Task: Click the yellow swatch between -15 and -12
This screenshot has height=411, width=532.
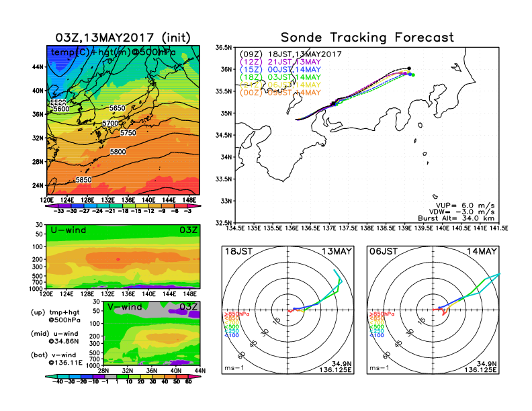Action: click(x=142, y=206)
